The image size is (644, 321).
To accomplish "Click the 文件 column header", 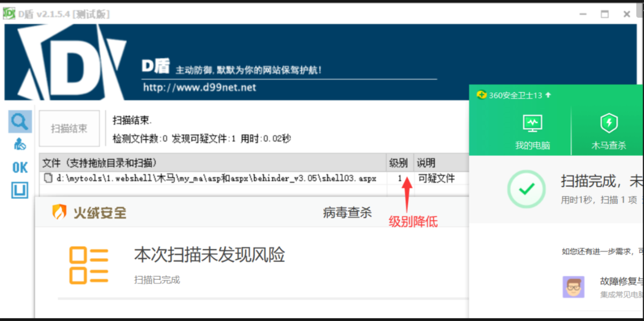I will click(213, 162).
